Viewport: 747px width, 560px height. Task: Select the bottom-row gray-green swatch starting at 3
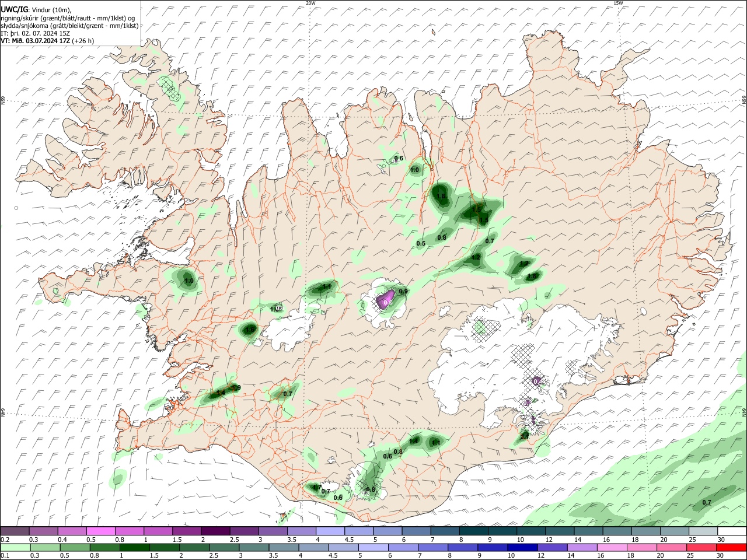click(254, 547)
